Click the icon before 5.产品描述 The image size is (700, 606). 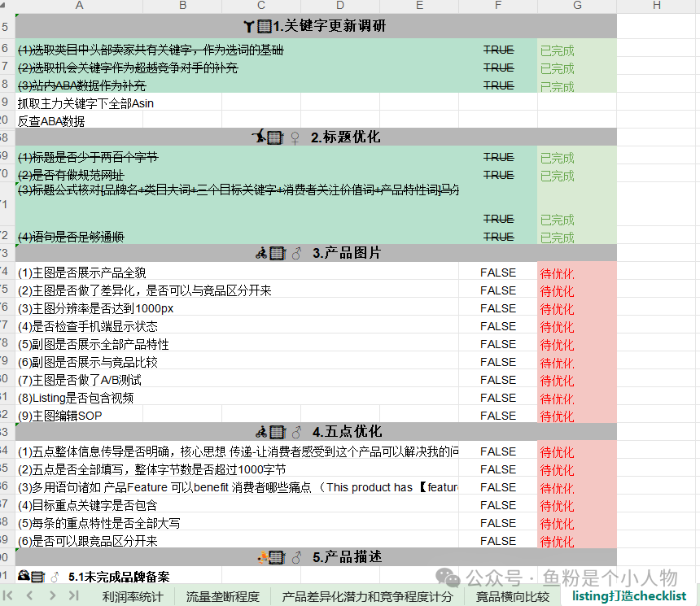coord(271,557)
